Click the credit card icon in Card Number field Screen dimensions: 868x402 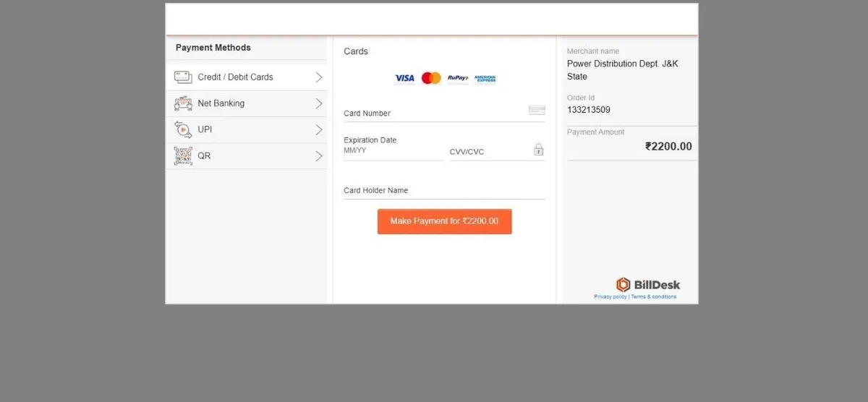coord(537,110)
